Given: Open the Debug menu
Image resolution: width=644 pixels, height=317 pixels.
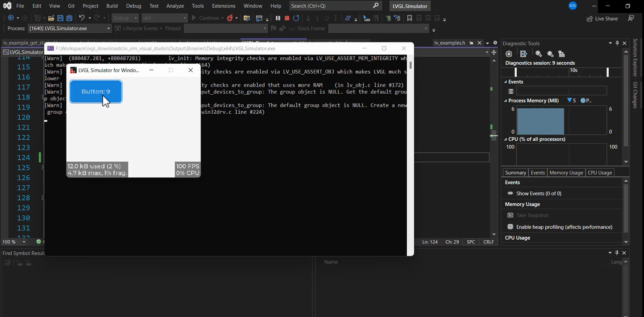Looking at the screenshot, I should point(134,6).
